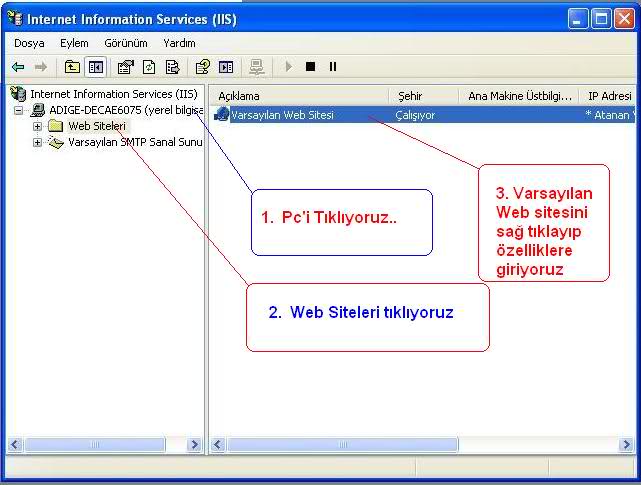
Task: Click the Help toolbar icon
Action: pos(203,67)
